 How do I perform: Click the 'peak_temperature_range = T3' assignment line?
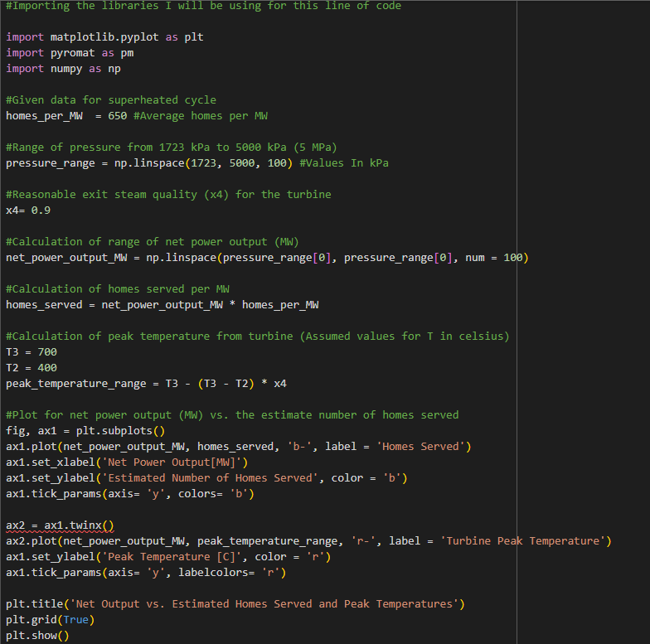click(x=146, y=384)
